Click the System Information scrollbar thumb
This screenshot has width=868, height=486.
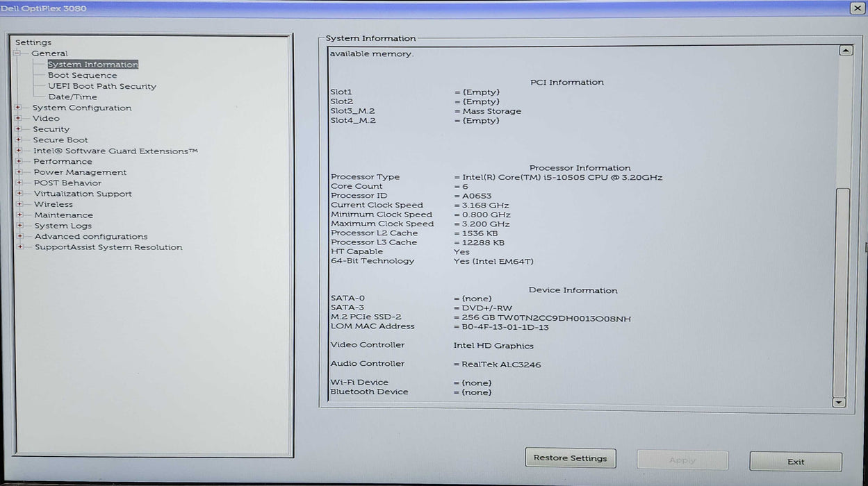click(842, 292)
